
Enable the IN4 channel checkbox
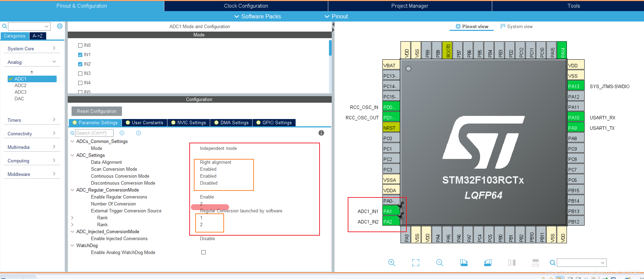(80, 83)
